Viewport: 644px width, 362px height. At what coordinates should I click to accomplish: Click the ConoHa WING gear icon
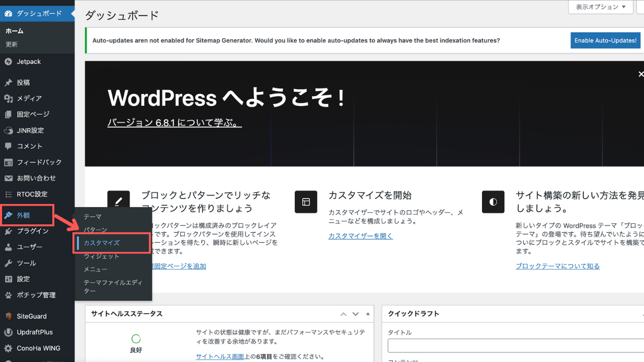8,348
